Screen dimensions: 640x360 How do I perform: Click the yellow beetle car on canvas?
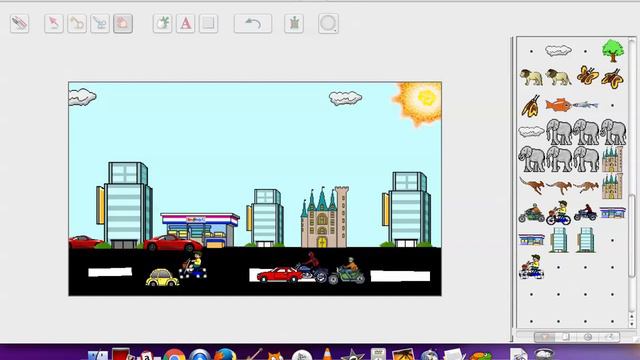tap(162, 277)
